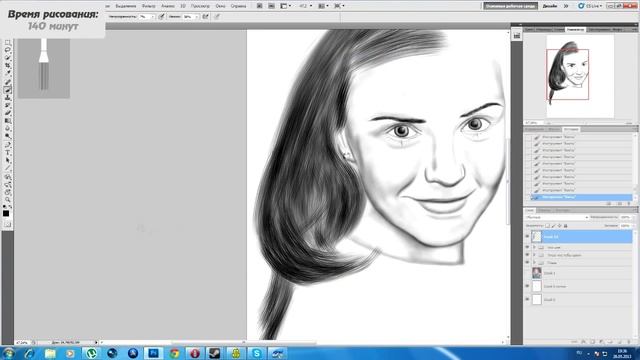Open the layer blend mode dropdown
Viewport: 640px width, 360px height.
point(557,217)
